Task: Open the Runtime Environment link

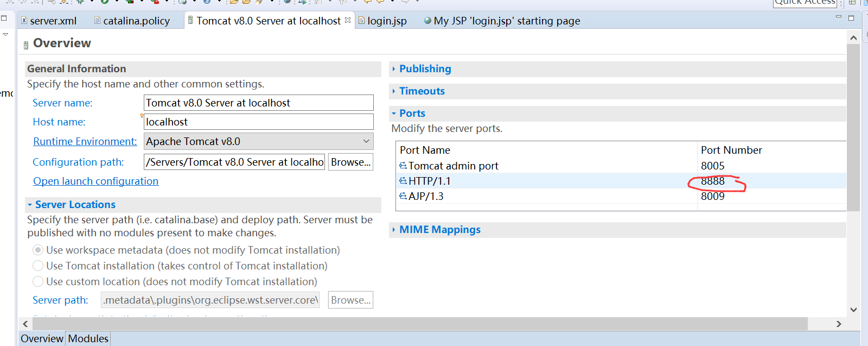Action: click(x=85, y=141)
